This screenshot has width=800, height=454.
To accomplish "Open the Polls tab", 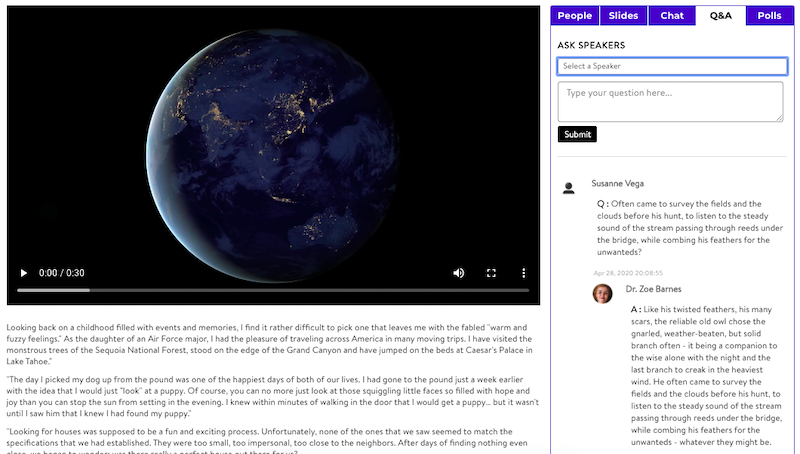I will 769,15.
